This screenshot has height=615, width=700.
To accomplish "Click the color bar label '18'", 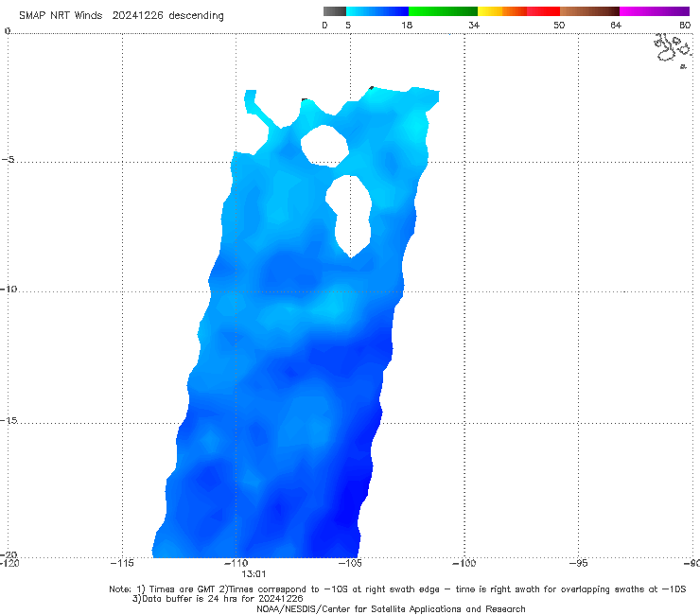I will click(x=407, y=26).
